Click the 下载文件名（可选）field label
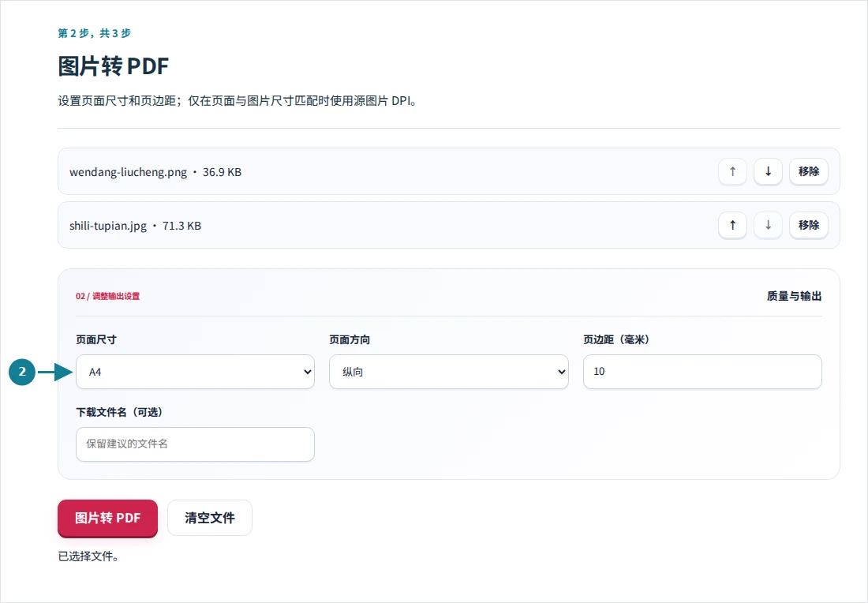 119,412
